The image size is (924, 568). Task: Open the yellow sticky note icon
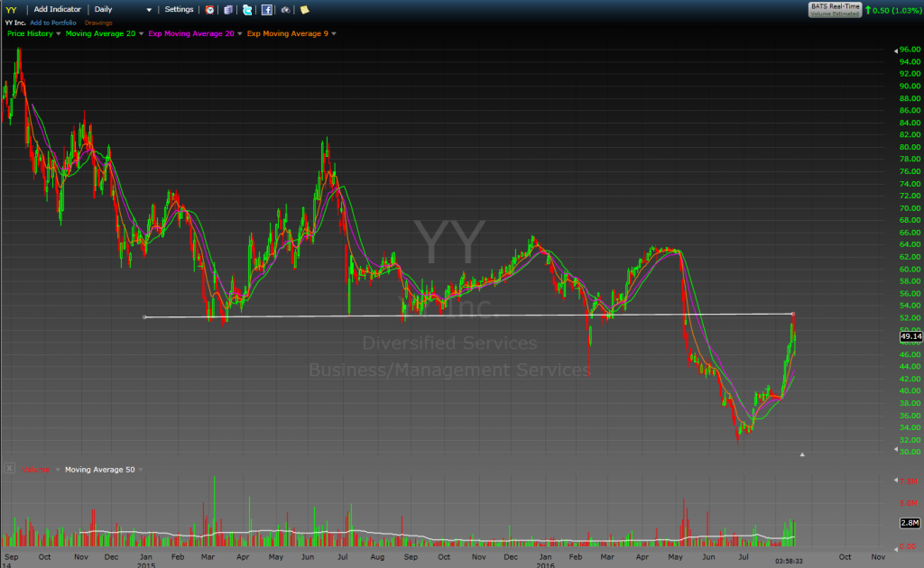(x=304, y=9)
